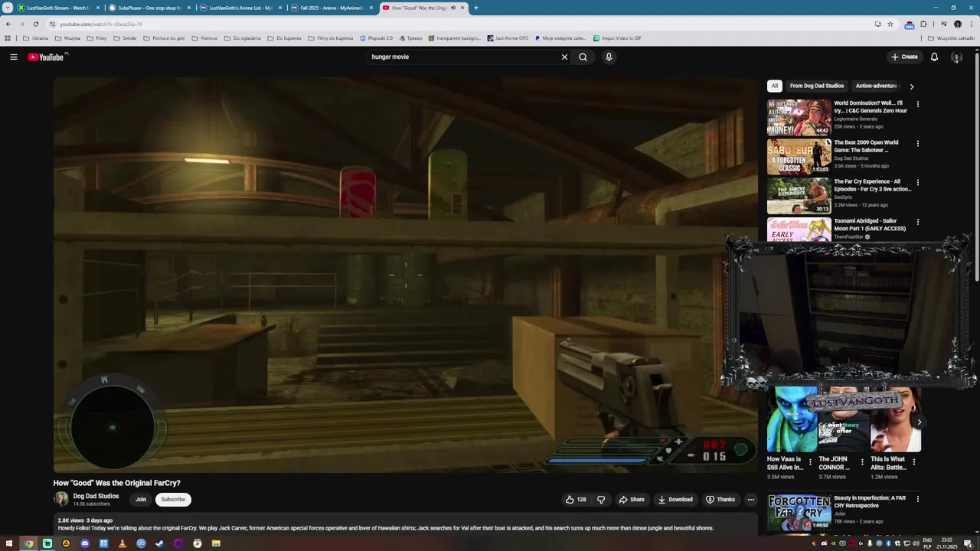Open options for How Vaas is Still Alive short
The height and width of the screenshot is (551, 980).
click(x=810, y=461)
